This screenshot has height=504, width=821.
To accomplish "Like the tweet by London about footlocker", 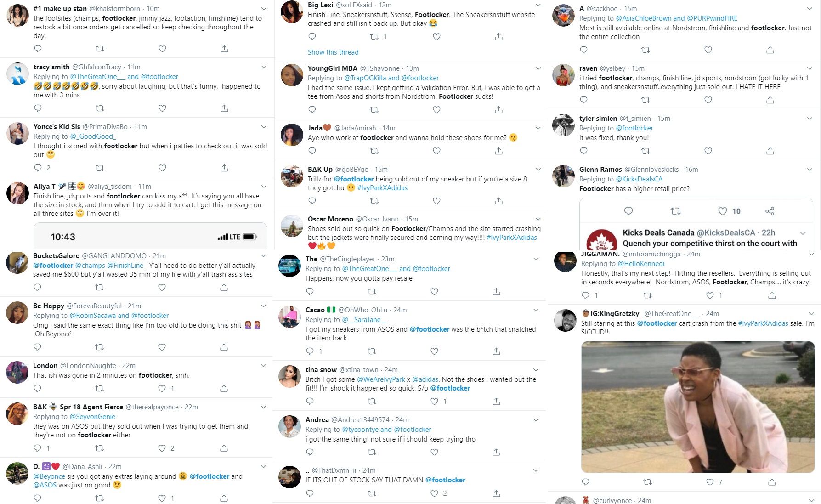I will (162, 389).
